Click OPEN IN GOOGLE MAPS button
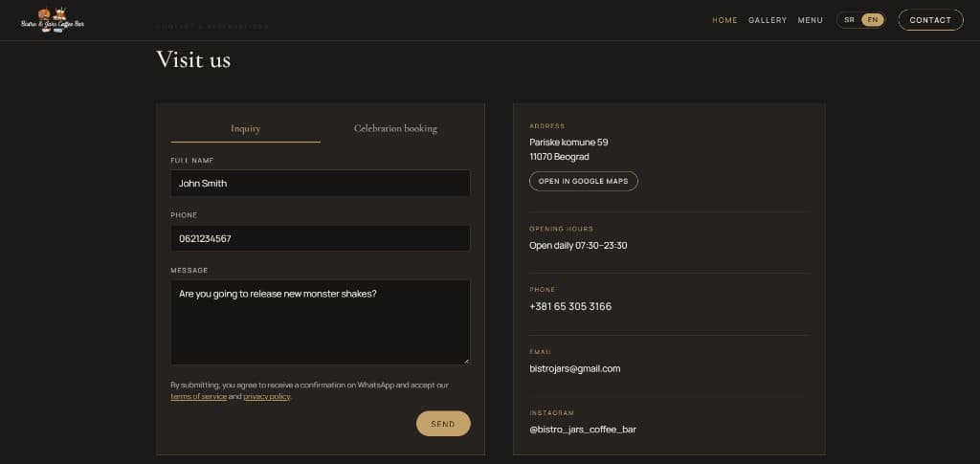The image size is (980, 464). click(583, 181)
